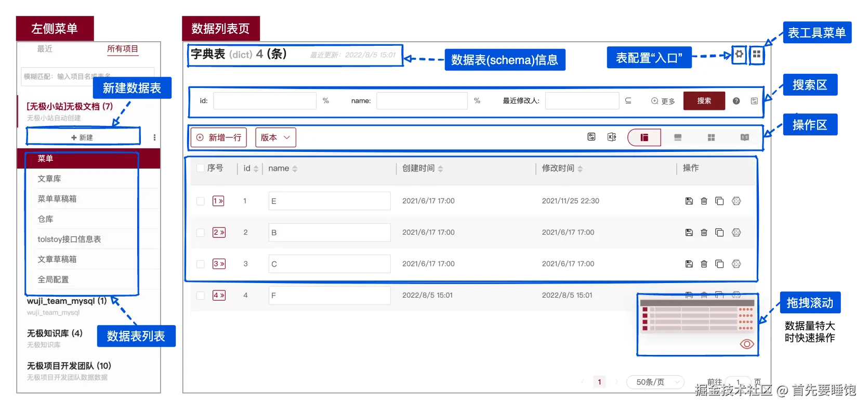Export to Excel icon
This screenshot has height=409, width=868.
tap(612, 137)
